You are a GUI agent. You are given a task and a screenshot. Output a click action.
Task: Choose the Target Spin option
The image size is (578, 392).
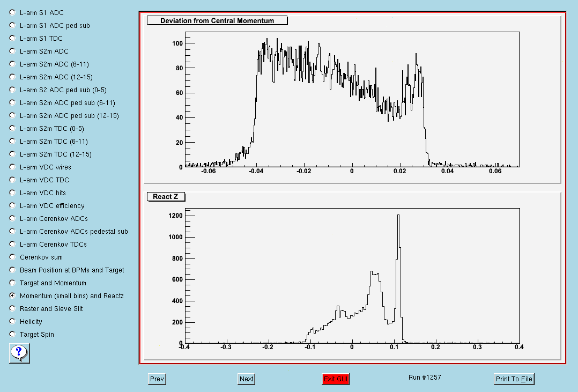coord(12,335)
